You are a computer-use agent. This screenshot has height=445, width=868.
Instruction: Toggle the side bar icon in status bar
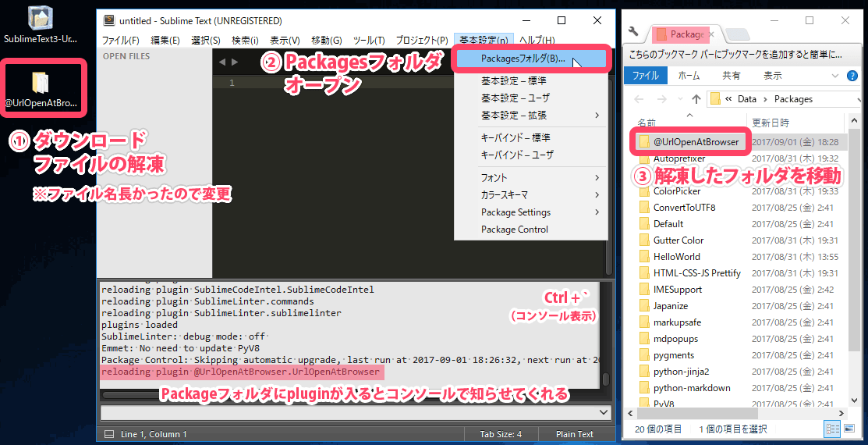point(110,435)
